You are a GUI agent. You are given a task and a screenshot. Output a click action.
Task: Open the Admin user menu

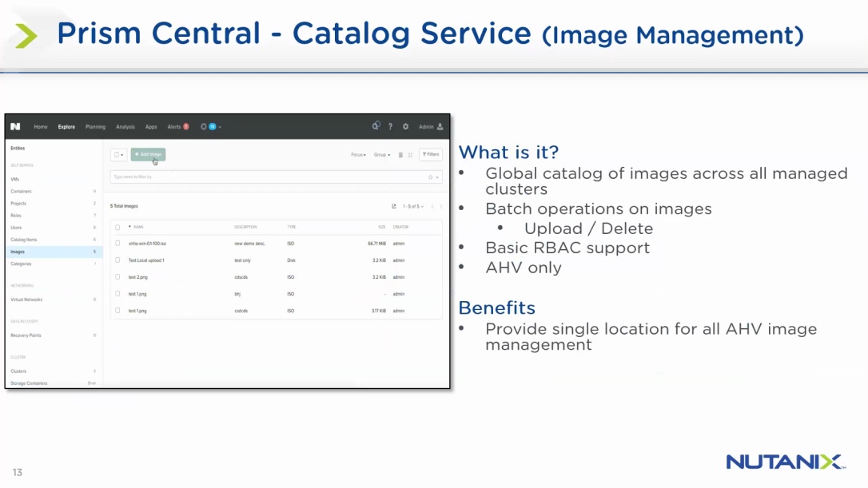pos(431,126)
